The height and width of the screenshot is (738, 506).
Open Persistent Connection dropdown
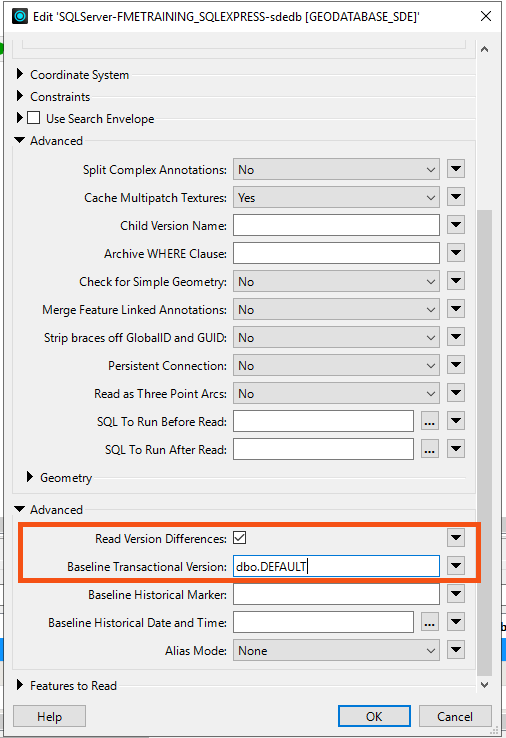tap(336, 366)
